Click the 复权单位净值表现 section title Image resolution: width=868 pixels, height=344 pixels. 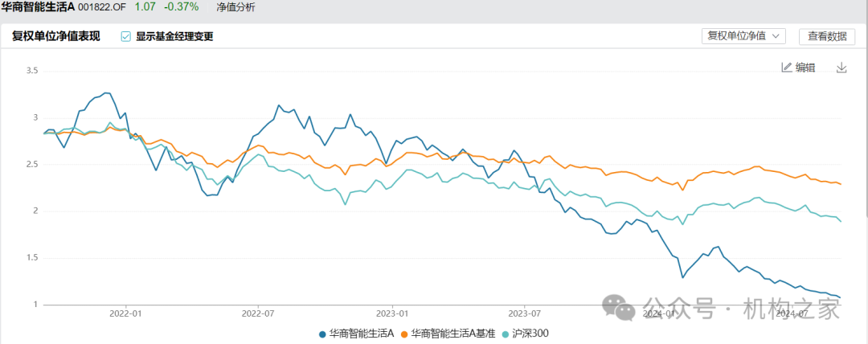[x=55, y=36]
